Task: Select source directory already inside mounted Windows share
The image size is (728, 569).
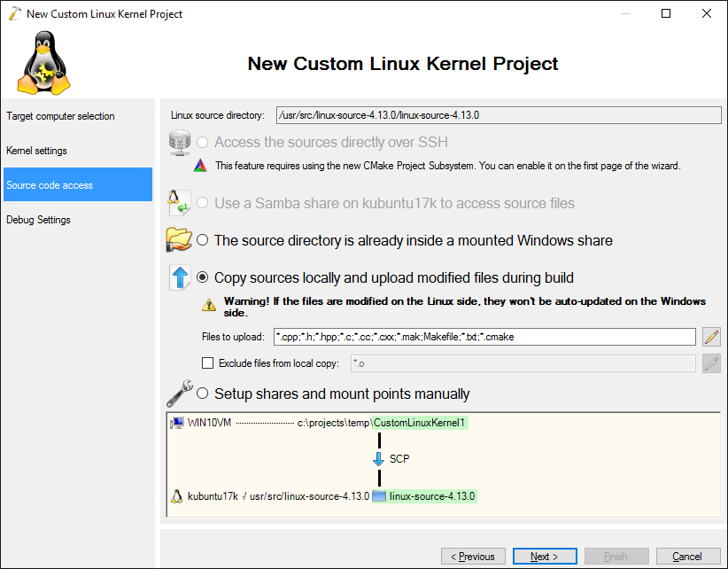Action: [x=203, y=240]
